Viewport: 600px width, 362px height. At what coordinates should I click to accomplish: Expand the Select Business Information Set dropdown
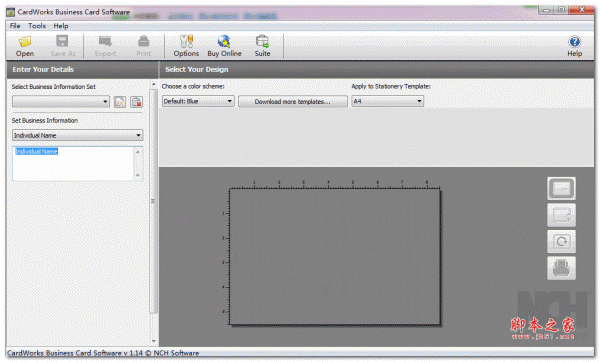coord(61,102)
